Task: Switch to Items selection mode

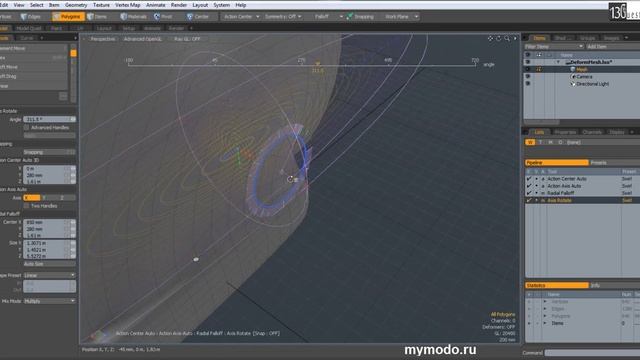Action: (97, 17)
